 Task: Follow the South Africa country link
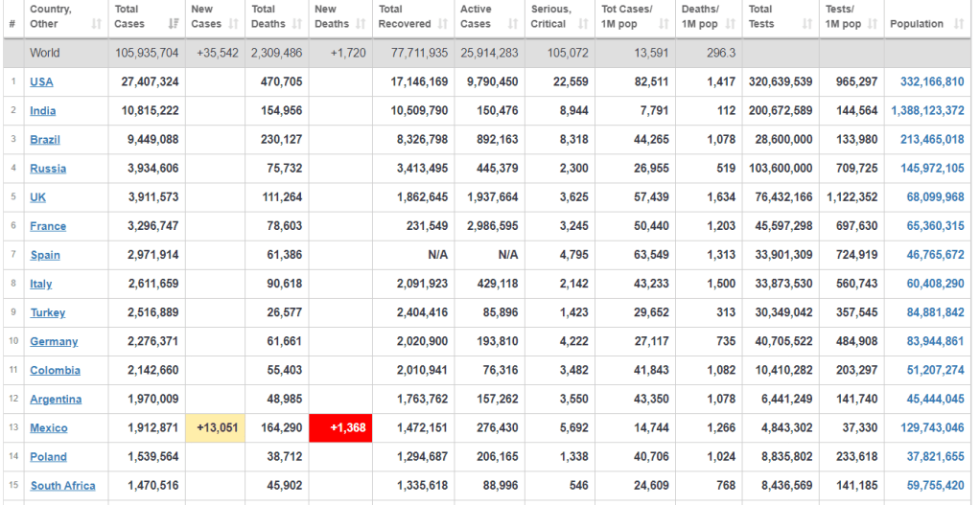coord(62,486)
